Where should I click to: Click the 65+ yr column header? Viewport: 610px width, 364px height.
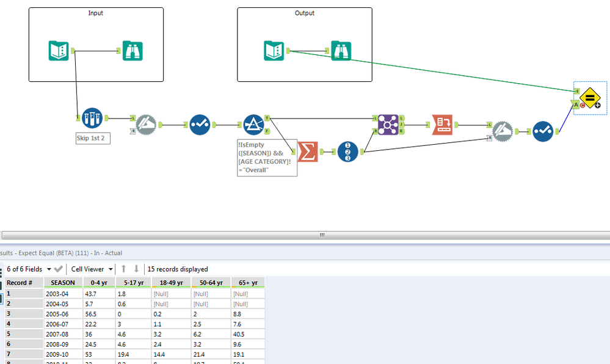pyautogui.click(x=248, y=283)
